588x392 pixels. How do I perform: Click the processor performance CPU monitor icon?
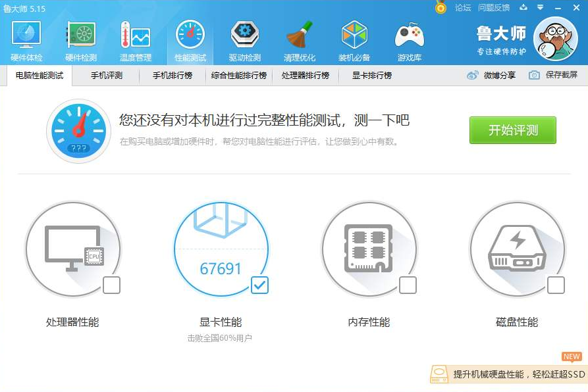pos(74,248)
